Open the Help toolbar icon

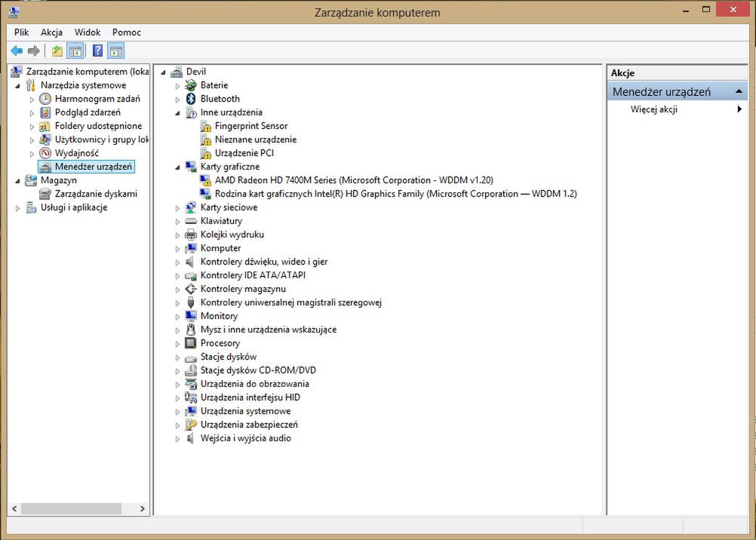point(97,51)
